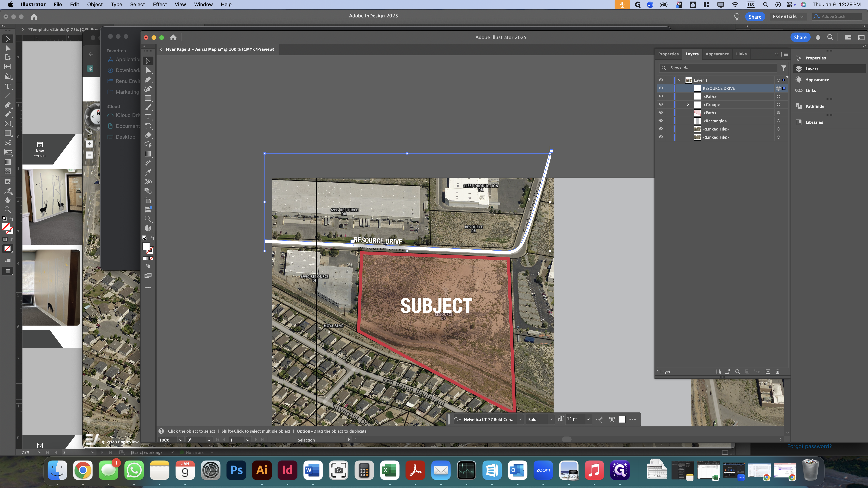The height and width of the screenshot is (488, 868).
Task: Click Collect for Export icon in Layers panel
Action: click(x=727, y=371)
